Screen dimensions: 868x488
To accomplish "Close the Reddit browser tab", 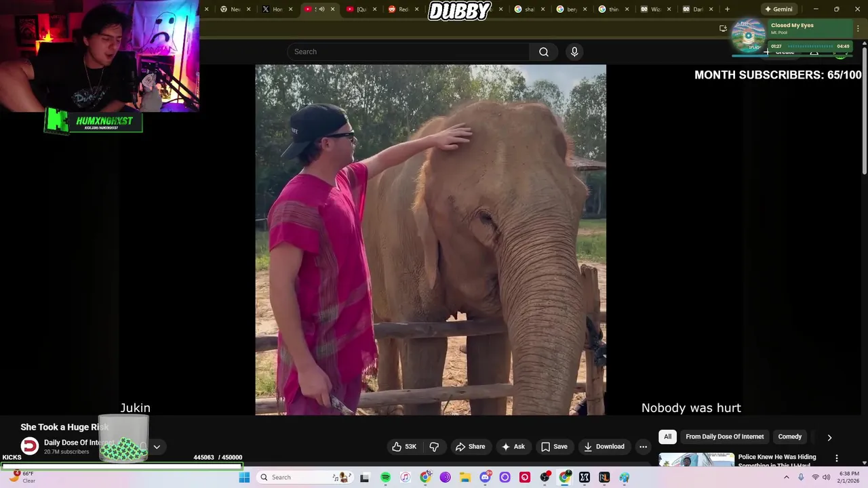I will (x=416, y=9).
